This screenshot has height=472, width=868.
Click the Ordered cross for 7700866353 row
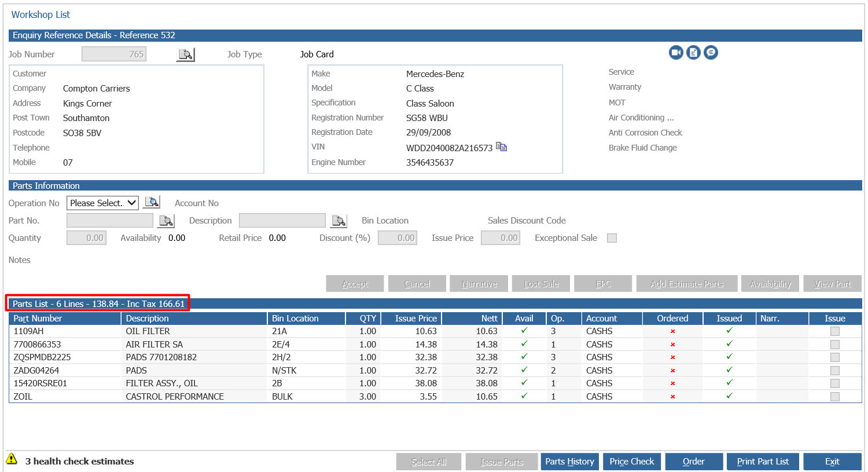coord(672,345)
